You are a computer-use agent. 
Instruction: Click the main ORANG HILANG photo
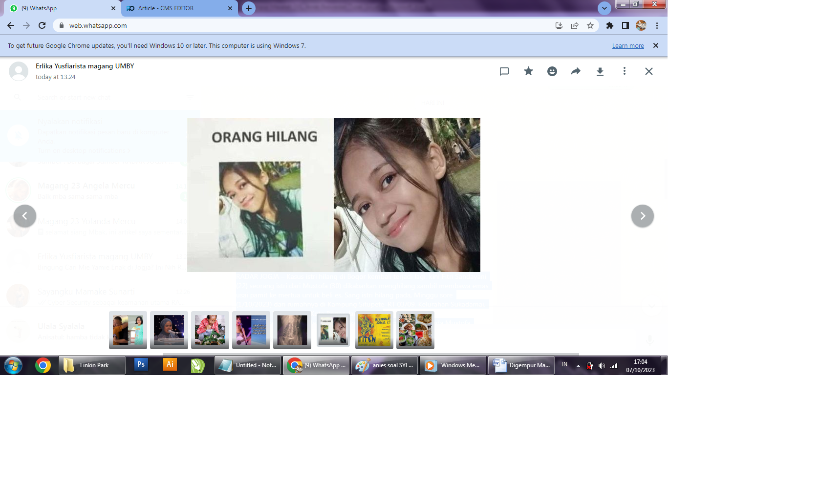334,195
